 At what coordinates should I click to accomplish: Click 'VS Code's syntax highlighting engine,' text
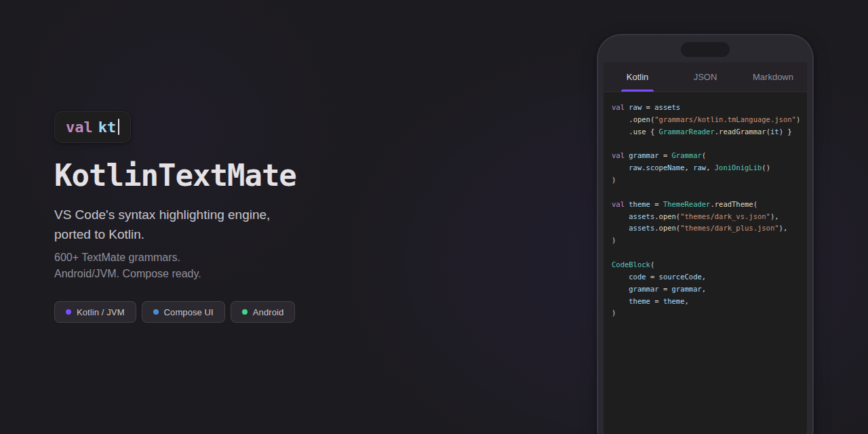pos(162,215)
